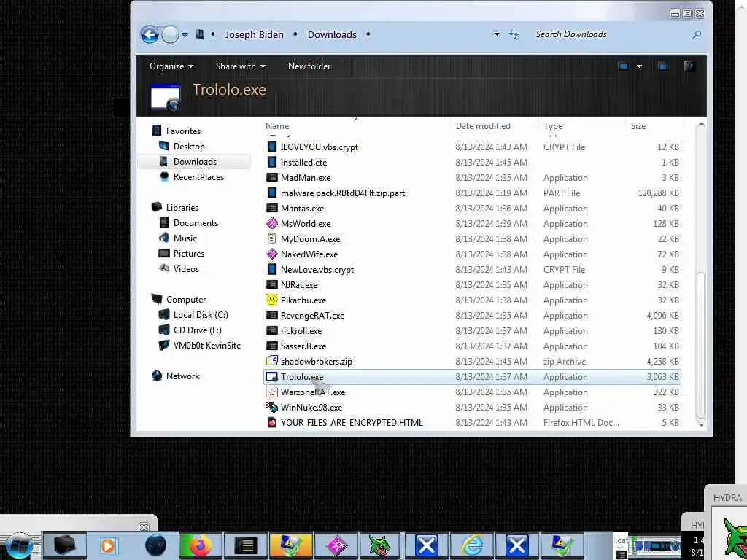Sort files by Name column
Viewport: 747px width, 560px height.
pyautogui.click(x=277, y=126)
